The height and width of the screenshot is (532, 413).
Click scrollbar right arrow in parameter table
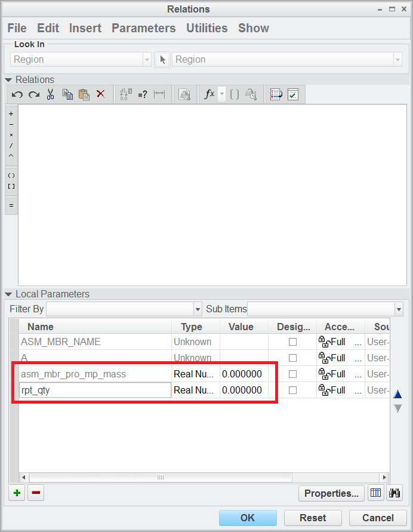click(x=384, y=478)
